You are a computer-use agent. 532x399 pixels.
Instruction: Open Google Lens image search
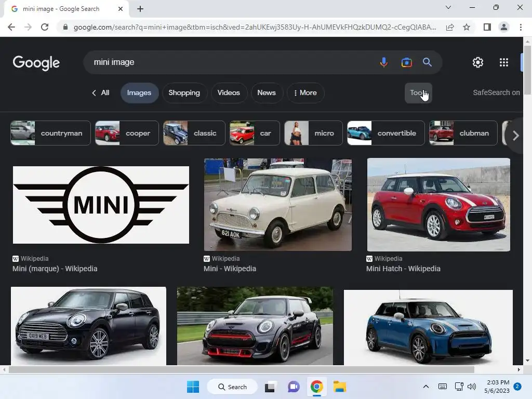406,62
